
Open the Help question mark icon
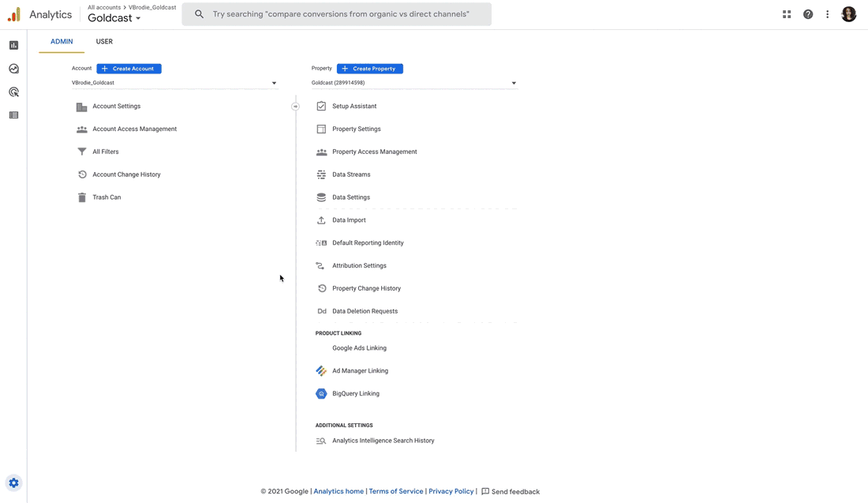808,14
